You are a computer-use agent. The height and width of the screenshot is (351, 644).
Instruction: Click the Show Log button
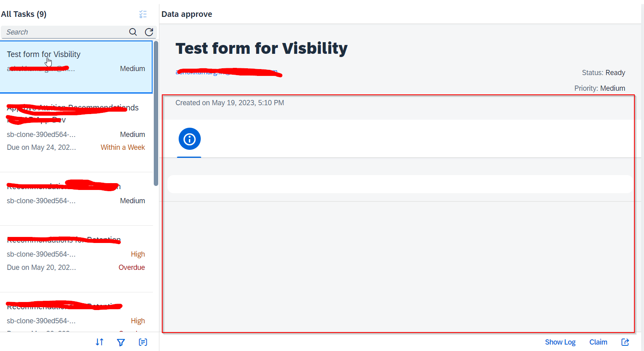[560, 342]
